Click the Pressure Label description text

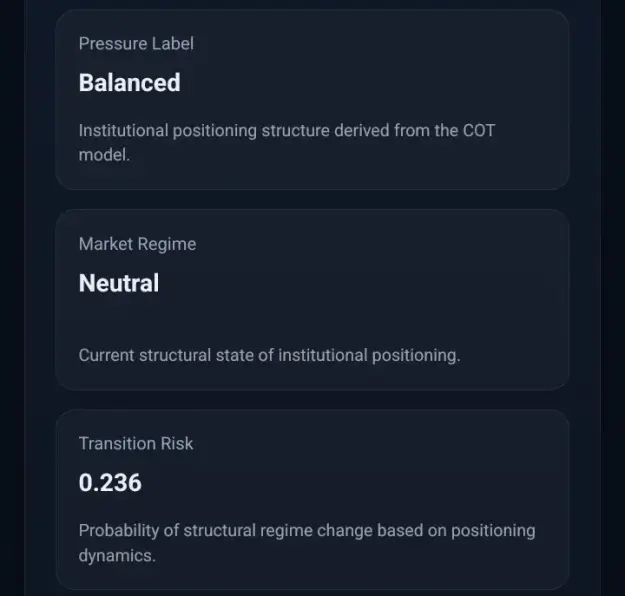coord(287,143)
